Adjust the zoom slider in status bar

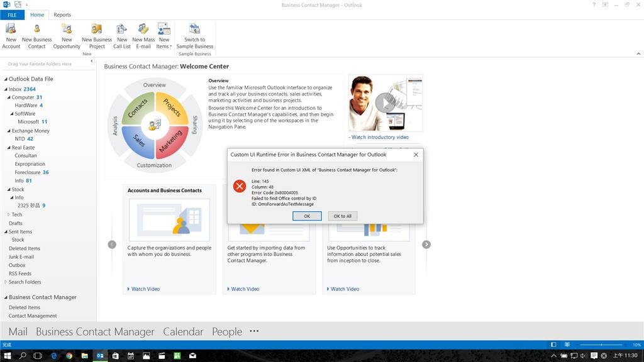[x=601, y=345]
